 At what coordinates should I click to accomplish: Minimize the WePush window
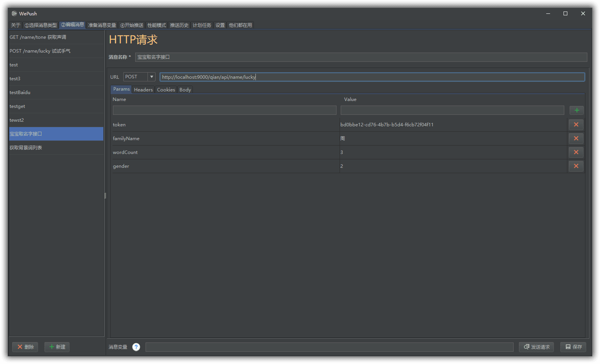tap(548, 13)
